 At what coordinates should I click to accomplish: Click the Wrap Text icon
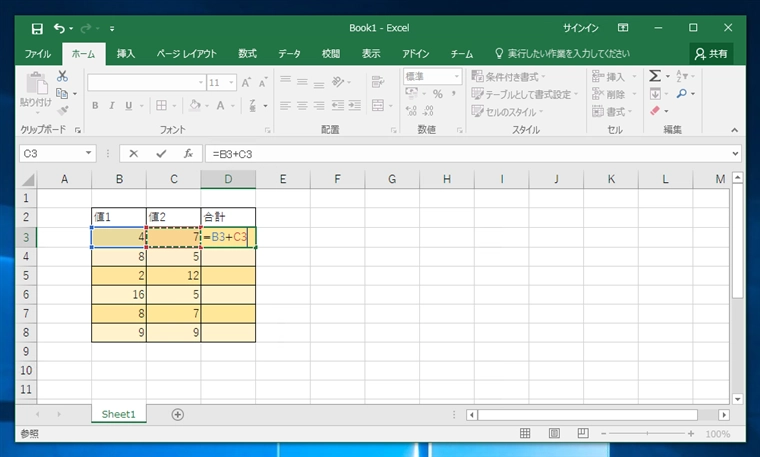(x=378, y=82)
